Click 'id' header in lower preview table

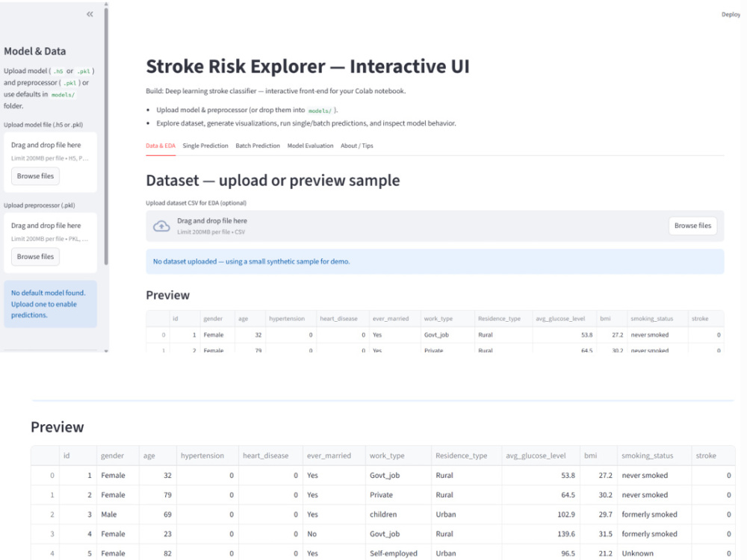[78, 455]
